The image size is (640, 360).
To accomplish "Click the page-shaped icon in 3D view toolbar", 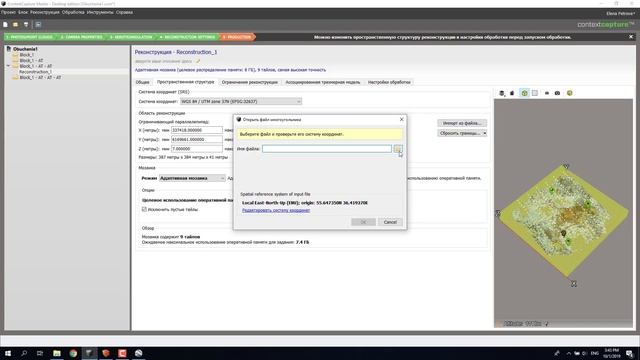I will [535, 93].
